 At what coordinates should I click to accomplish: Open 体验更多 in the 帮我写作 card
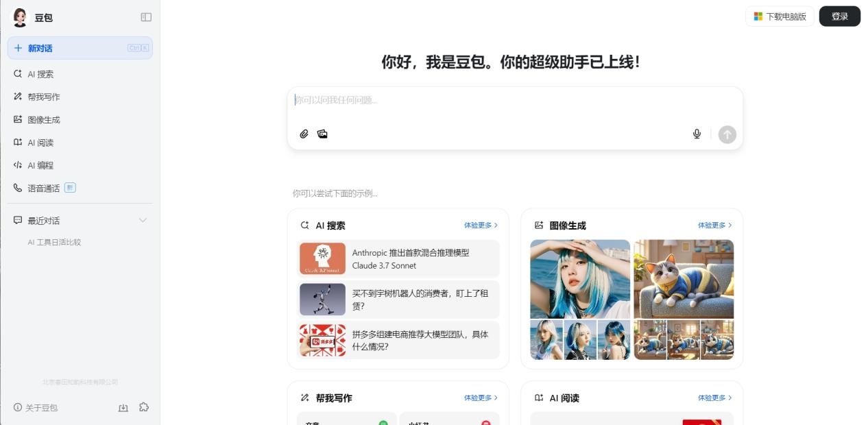(481, 398)
